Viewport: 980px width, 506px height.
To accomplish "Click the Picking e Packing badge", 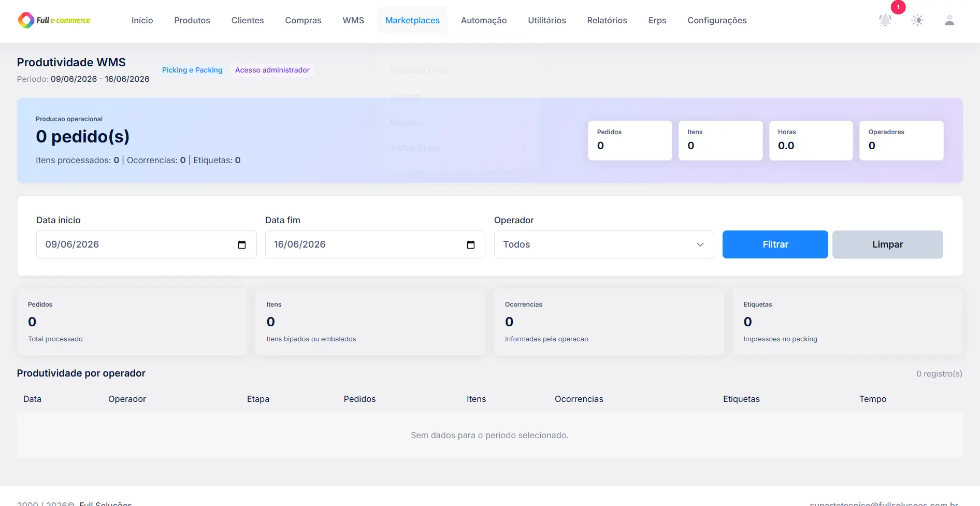I will pyautogui.click(x=192, y=70).
